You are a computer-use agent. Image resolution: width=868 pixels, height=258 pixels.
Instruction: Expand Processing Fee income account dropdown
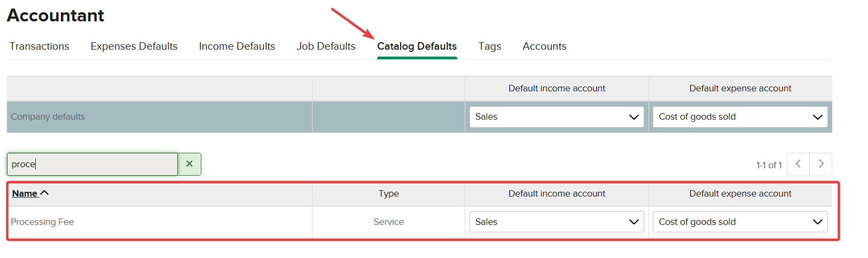coord(557,222)
